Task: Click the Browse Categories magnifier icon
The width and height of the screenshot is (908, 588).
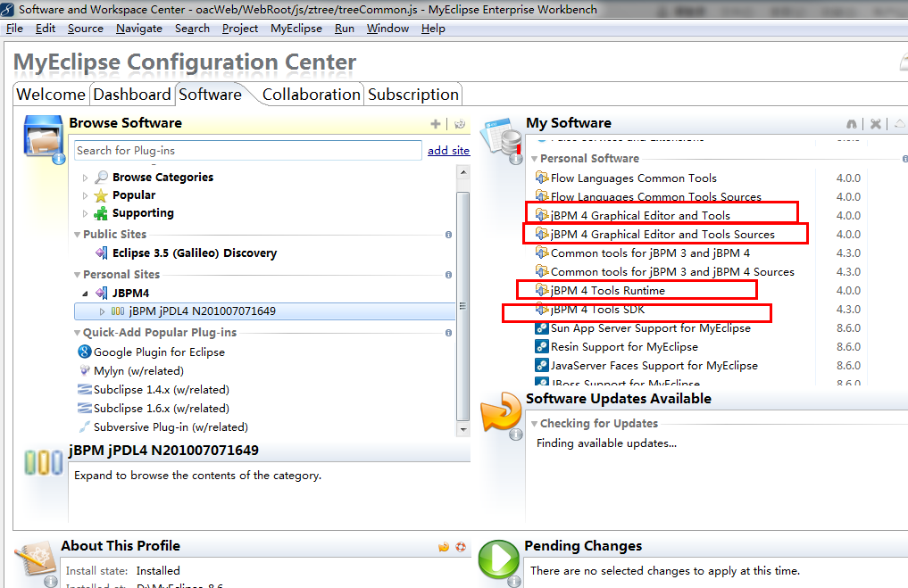Action: (101, 177)
